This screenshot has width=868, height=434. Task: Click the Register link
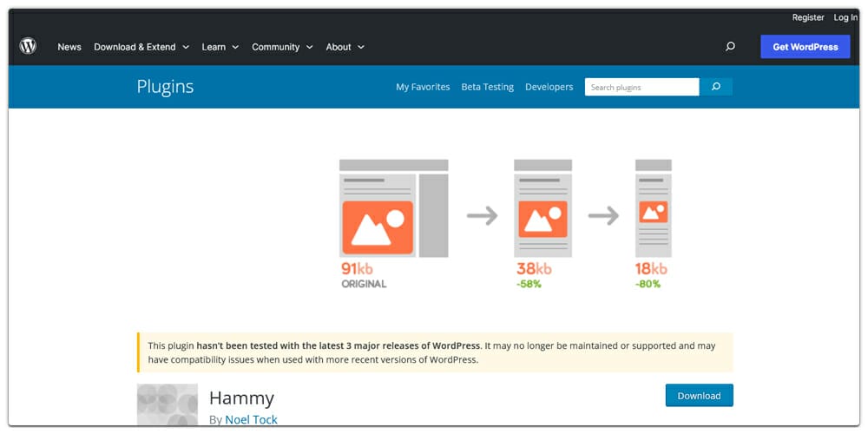pos(807,17)
